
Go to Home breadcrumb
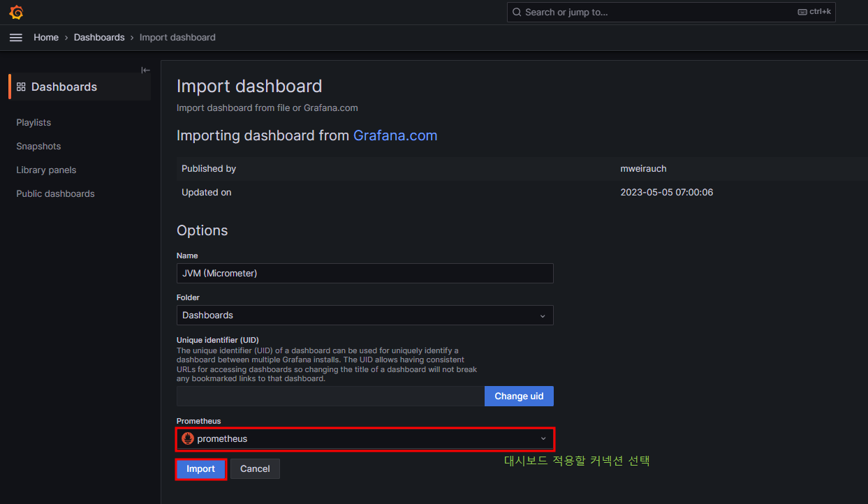point(46,38)
